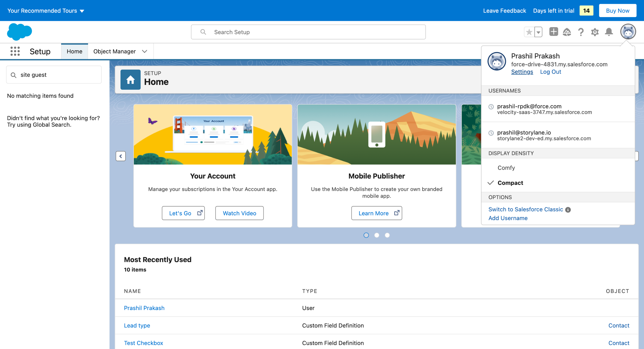Click the Buy Now button
Image resolution: width=644 pixels, height=349 pixels.
(618, 11)
